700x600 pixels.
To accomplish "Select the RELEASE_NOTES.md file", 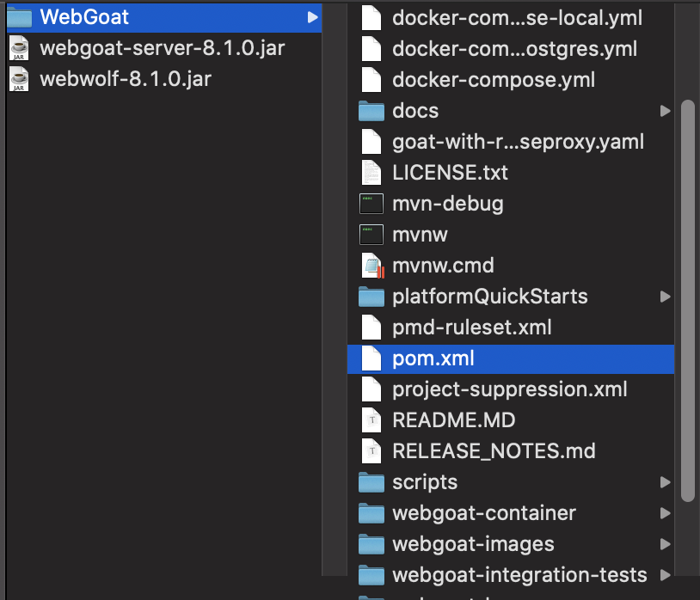I will tap(494, 451).
